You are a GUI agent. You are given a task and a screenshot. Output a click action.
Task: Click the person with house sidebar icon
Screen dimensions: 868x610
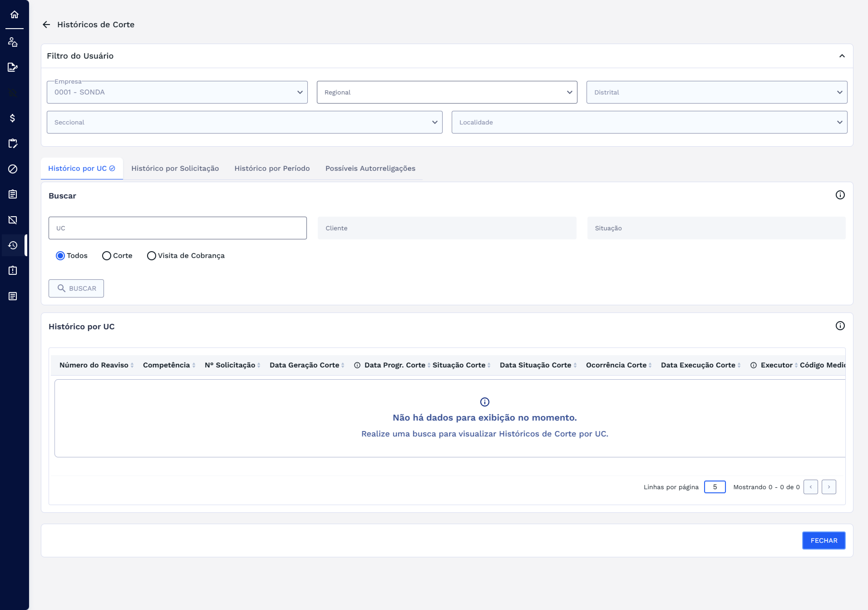click(12, 42)
